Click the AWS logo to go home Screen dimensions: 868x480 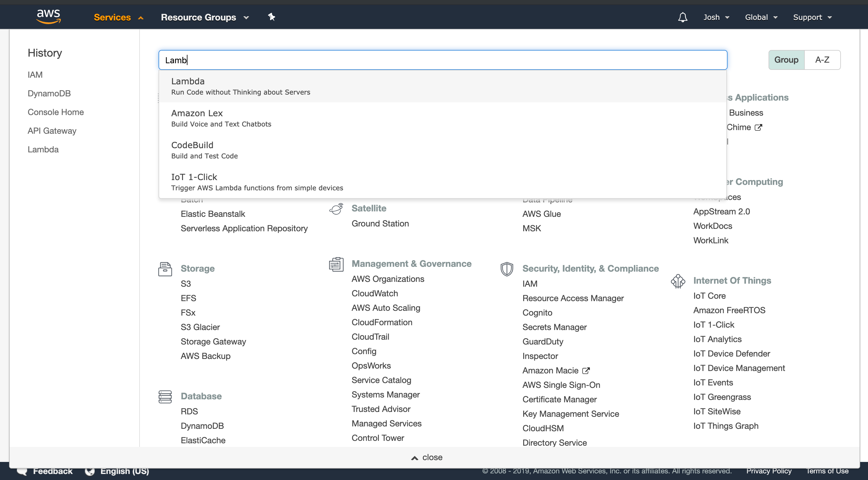pyautogui.click(x=48, y=16)
